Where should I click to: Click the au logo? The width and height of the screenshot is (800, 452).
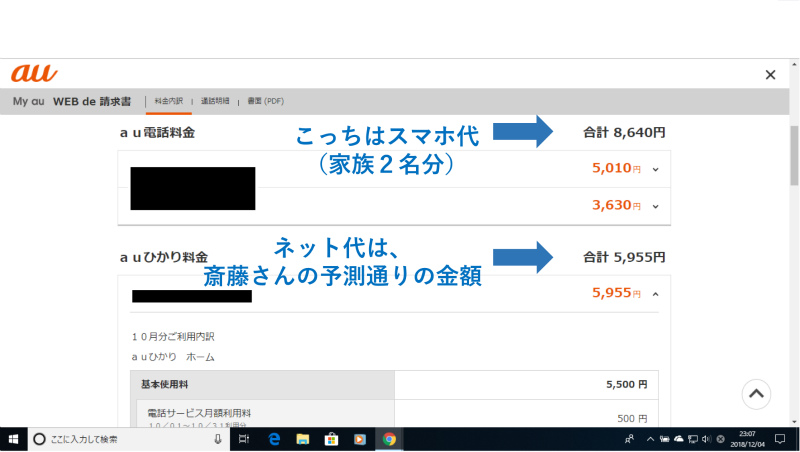pyautogui.click(x=34, y=73)
